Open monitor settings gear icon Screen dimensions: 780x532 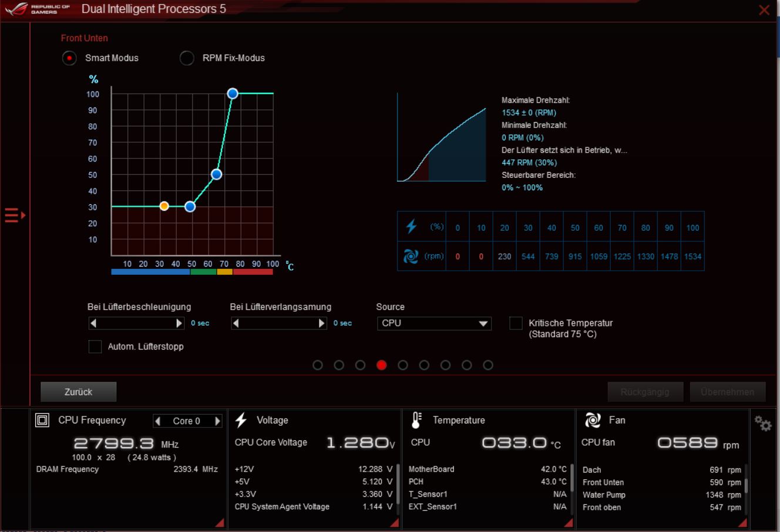tap(763, 423)
